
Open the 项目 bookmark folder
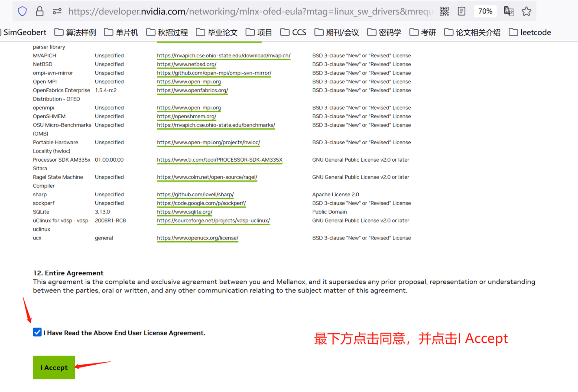point(259,32)
